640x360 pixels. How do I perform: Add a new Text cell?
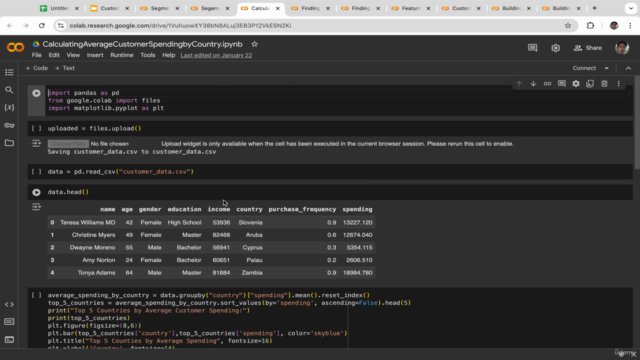[65, 68]
